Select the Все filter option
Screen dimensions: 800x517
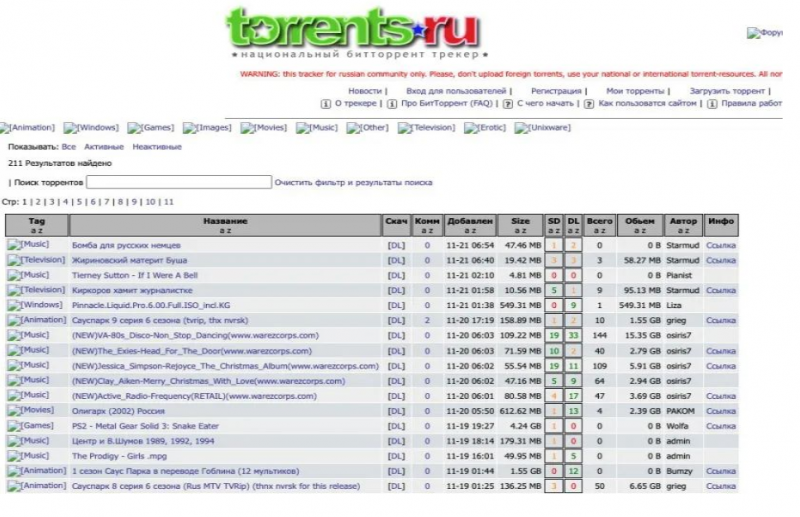(x=69, y=147)
